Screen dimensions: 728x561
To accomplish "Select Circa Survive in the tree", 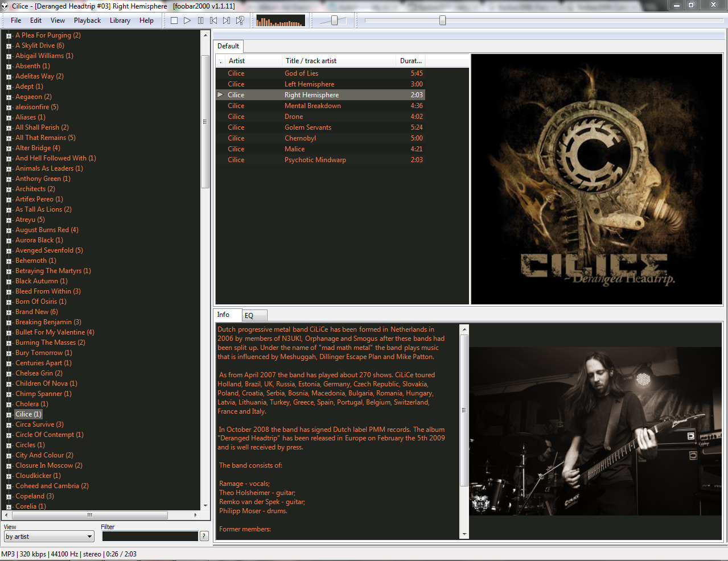I will coord(39,424).
